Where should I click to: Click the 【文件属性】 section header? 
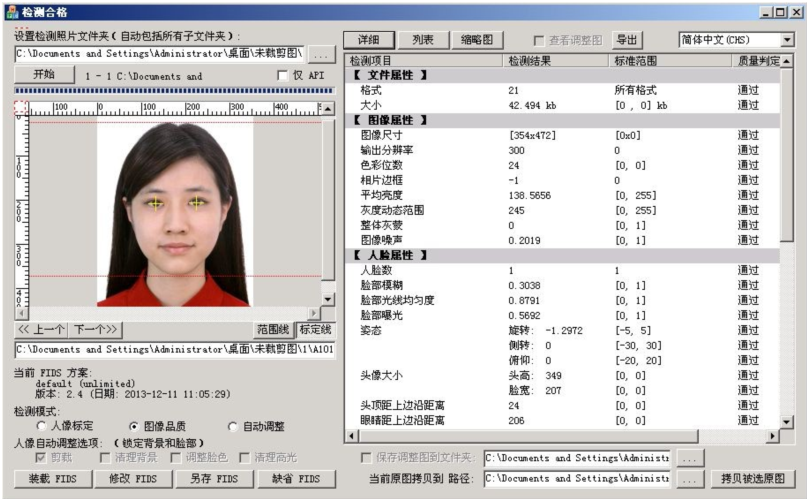[563, 75]
